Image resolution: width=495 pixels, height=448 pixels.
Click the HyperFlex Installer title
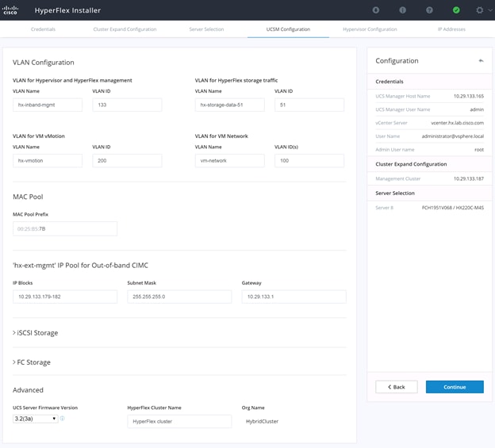point(67,10)
